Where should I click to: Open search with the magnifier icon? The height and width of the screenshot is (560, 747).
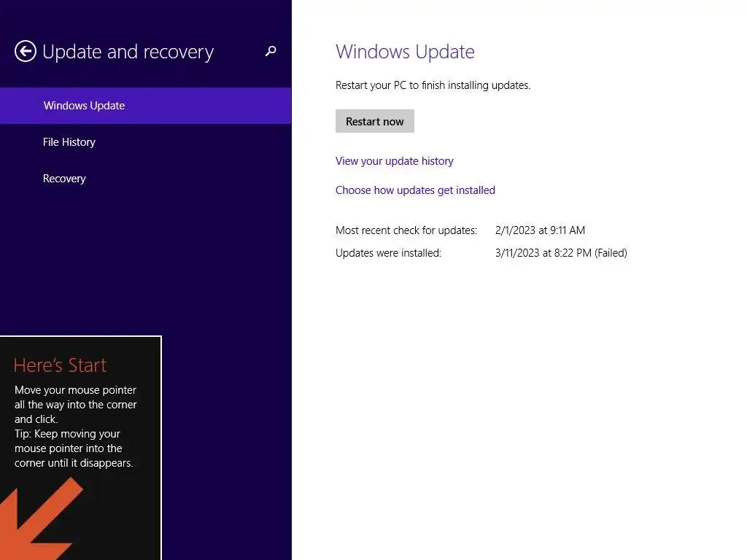pos(271,51)
